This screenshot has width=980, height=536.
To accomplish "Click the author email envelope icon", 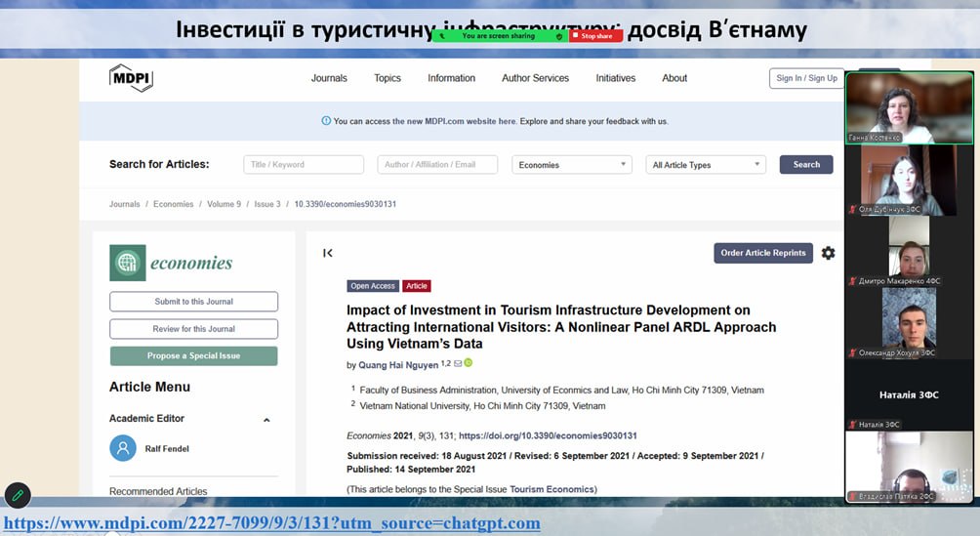I will (458, 364).
